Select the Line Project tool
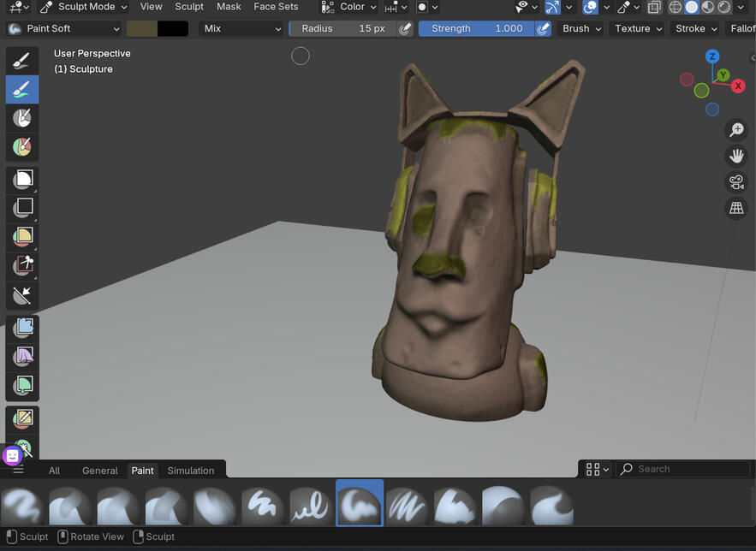The height and width of the screenshot is (551, 756). [22, 295]
